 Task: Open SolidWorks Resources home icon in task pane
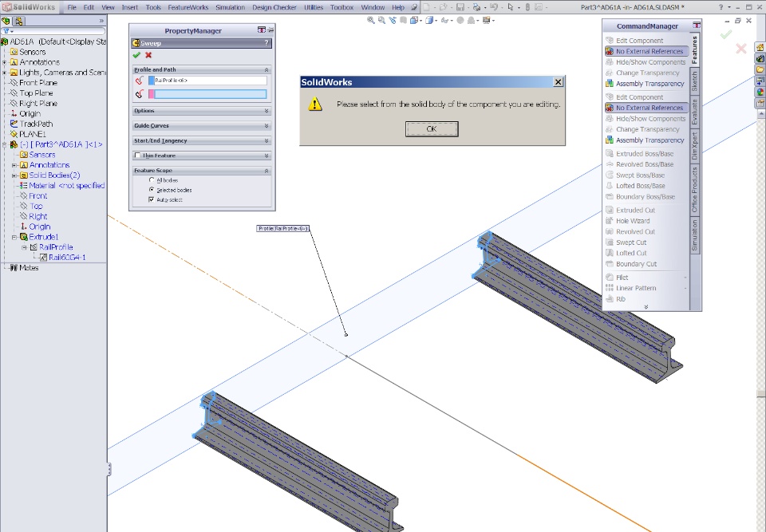(760, 48)
